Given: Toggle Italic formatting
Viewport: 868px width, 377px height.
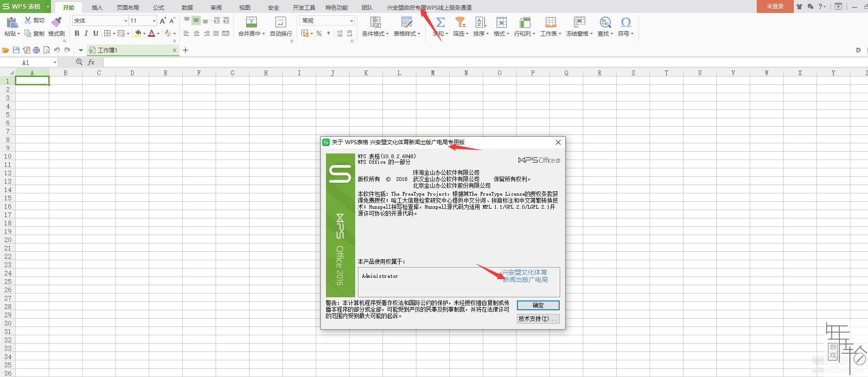Looking at the screenshot, I should tap(86, 33).
